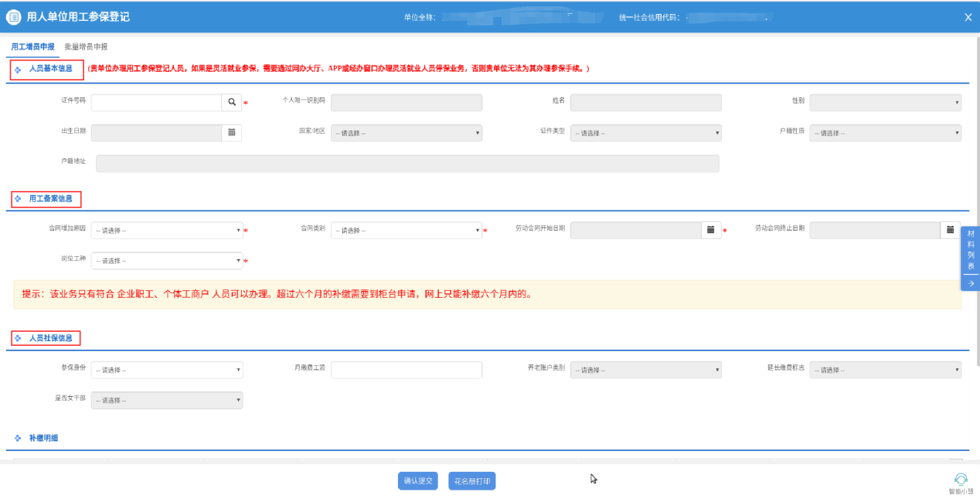
Task: Open the 合同类别 dropdown
Action: tap(407, 230)
